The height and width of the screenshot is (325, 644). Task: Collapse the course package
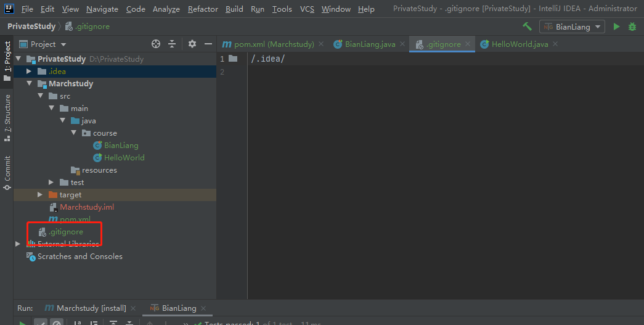click(73, 133)
